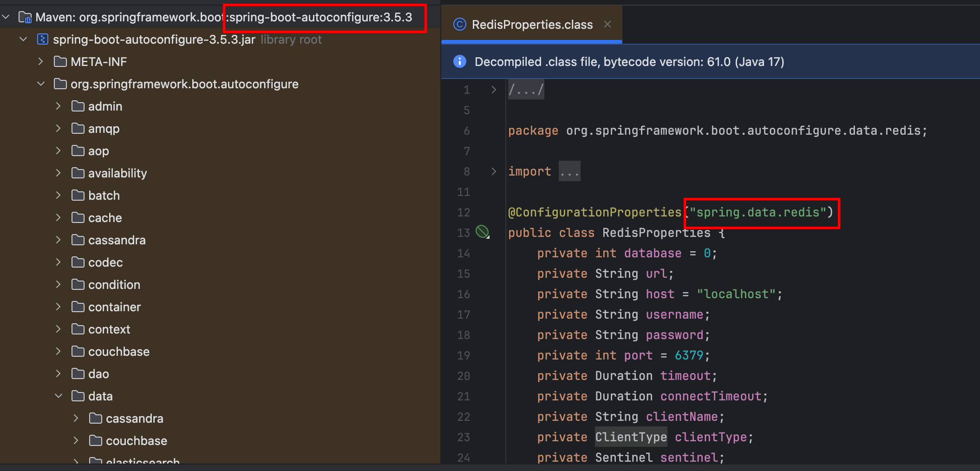The image size is (980, 471).
Task: Click the admin folder icon
Action: click(x=78, y=106)
